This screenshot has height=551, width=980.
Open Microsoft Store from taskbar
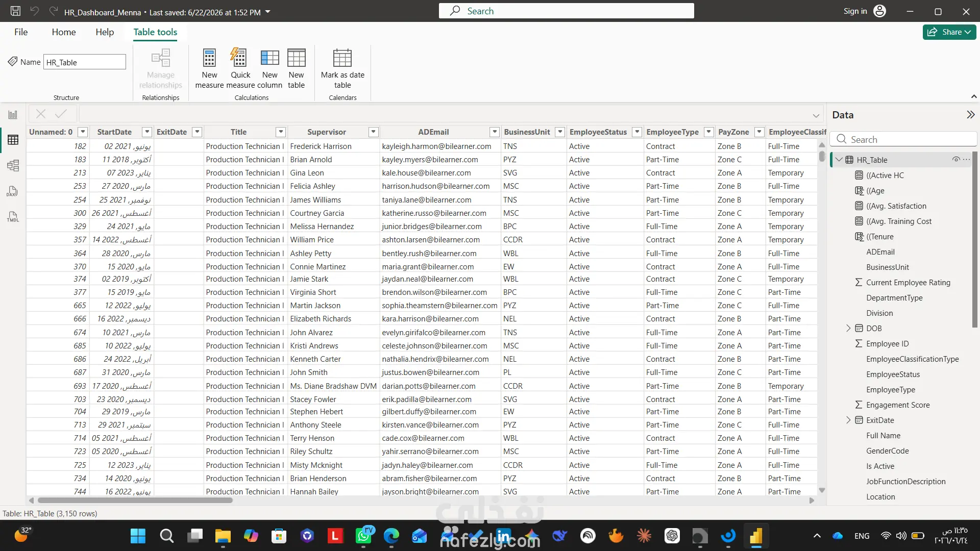pyautogui.click(x=279, y=536)
